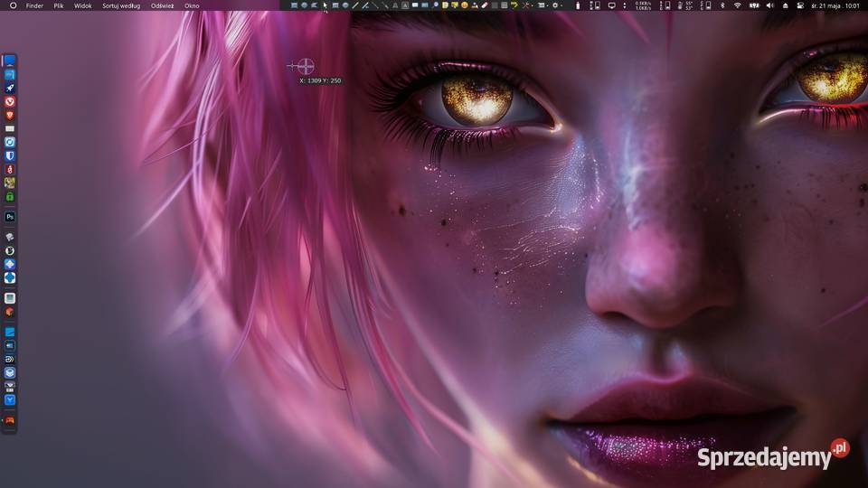Click the eject icon in menu bar
868x488 pixels.
pos(785,5)
